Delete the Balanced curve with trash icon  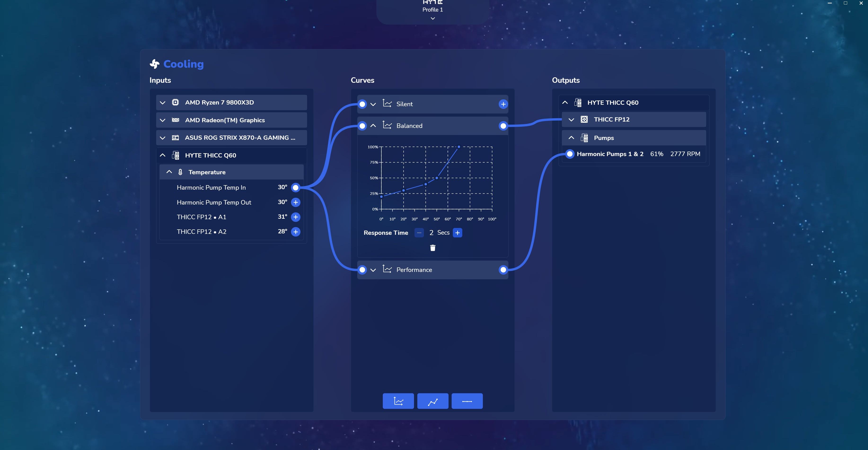pyautogui.click(x=433, y=248)
